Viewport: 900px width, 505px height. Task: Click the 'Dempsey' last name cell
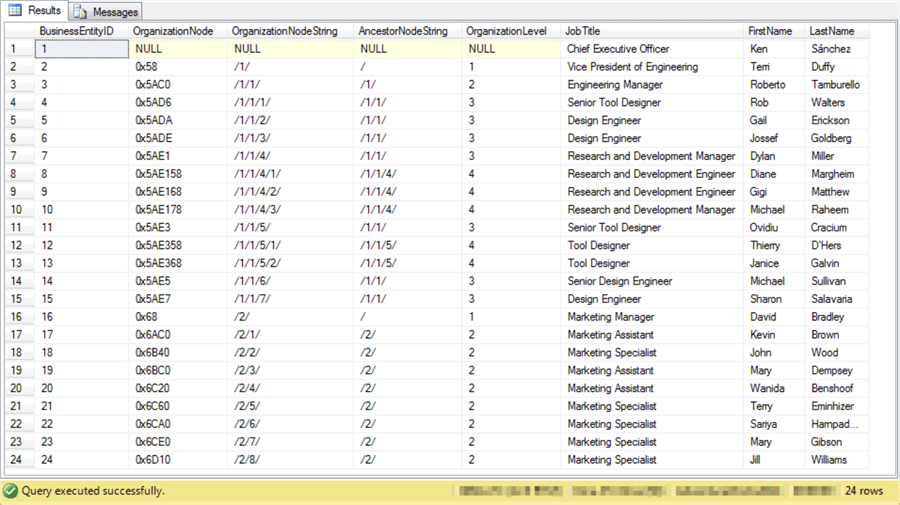(836, 370)
